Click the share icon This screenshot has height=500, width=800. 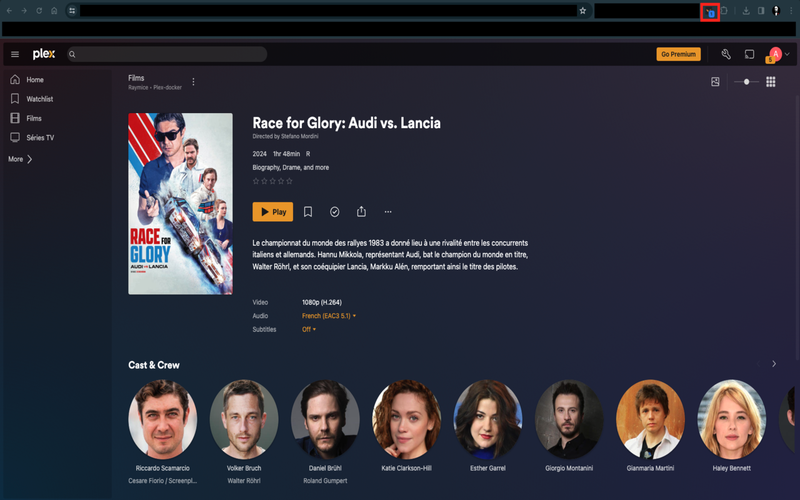click(x=361, y=211)
